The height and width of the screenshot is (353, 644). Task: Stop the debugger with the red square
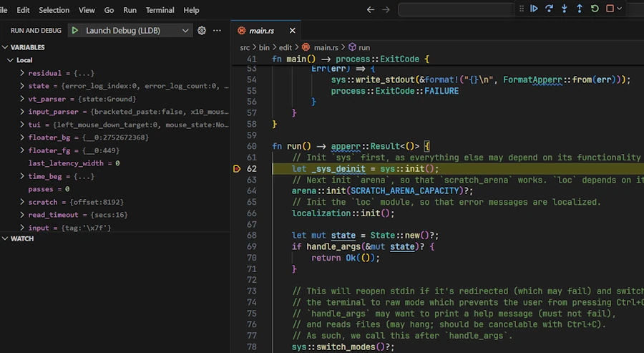610,9
